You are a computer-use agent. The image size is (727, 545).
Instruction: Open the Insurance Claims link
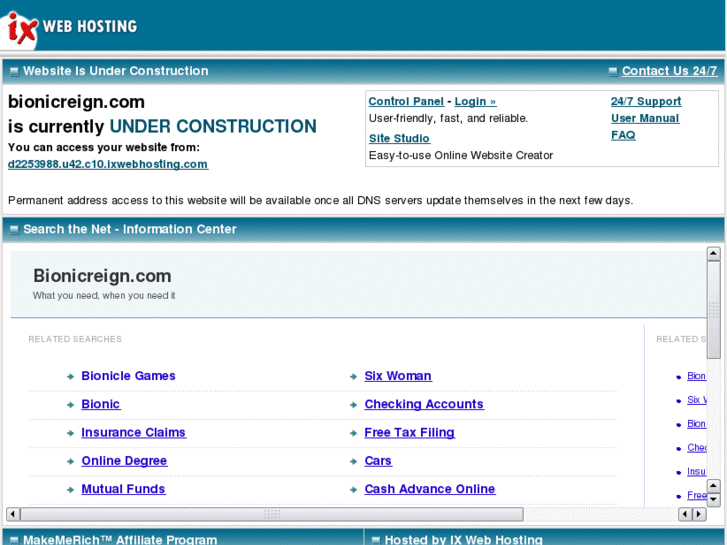(x=134, y=432)
